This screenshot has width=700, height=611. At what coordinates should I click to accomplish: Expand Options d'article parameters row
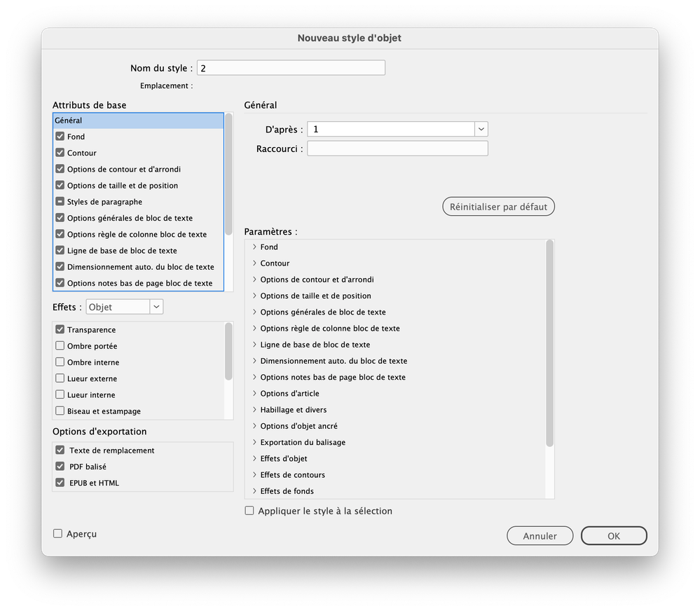(x=254, y=393)
